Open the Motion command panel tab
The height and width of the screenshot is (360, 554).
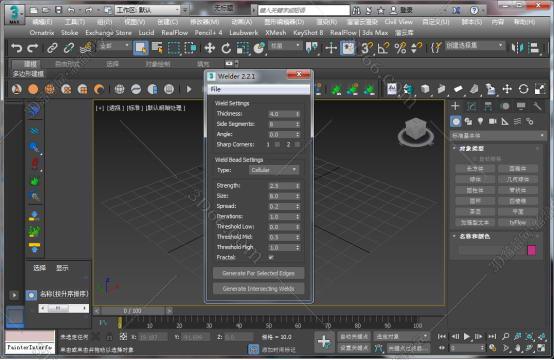click(x=505, y=106)
